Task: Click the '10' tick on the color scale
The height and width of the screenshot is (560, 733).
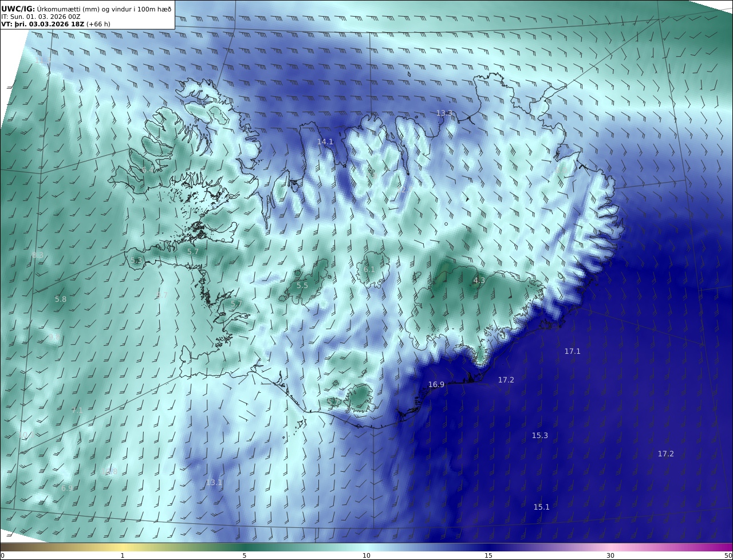Action: (x=366, y=555)
